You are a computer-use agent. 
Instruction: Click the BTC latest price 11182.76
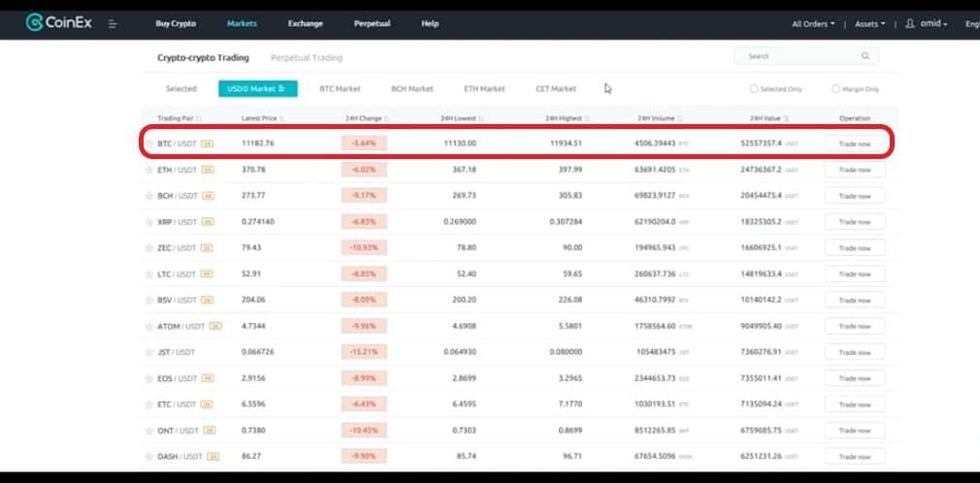(x=257, y=144)
